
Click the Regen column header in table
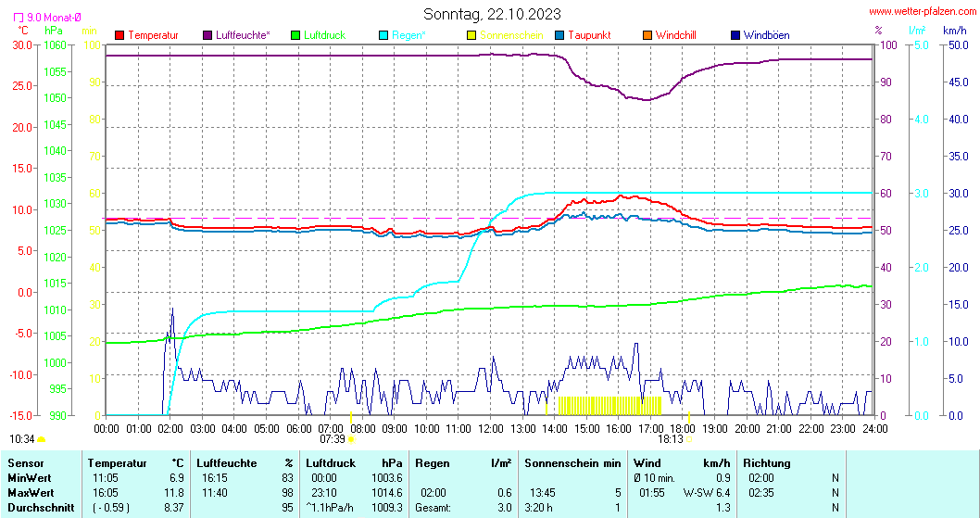(x=433, y=463)
